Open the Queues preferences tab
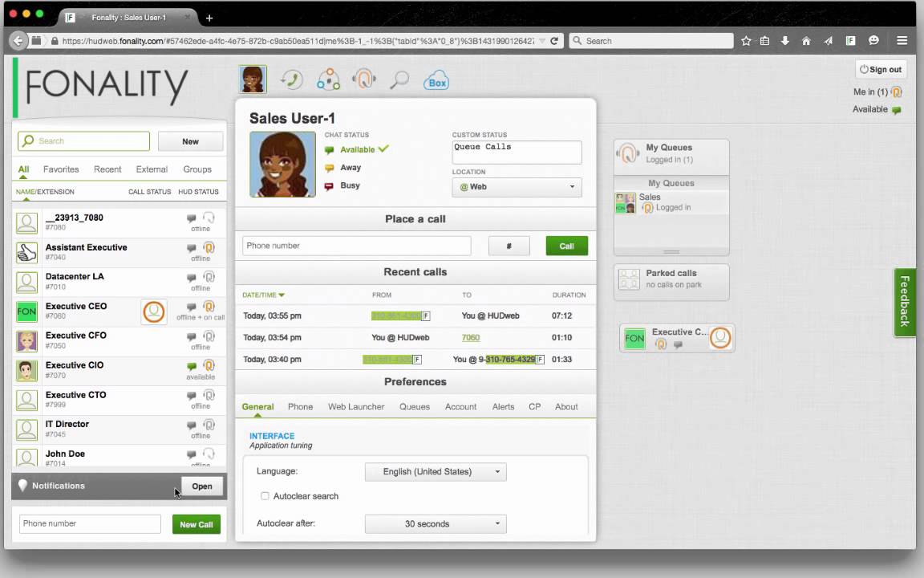This screenshot has height=578, width=924. tap(414, 407)
